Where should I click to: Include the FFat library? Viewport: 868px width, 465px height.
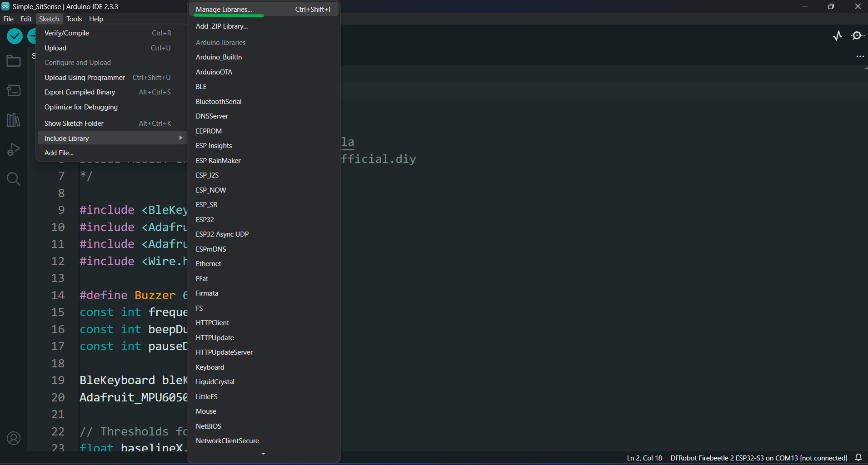[264, 279]
